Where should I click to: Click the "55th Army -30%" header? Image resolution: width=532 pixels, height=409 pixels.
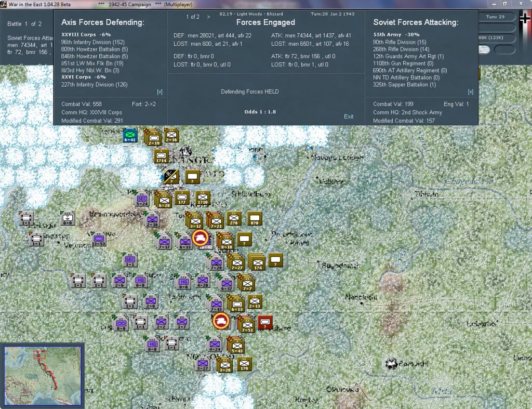pyautogui.click(x=396, y=35)
